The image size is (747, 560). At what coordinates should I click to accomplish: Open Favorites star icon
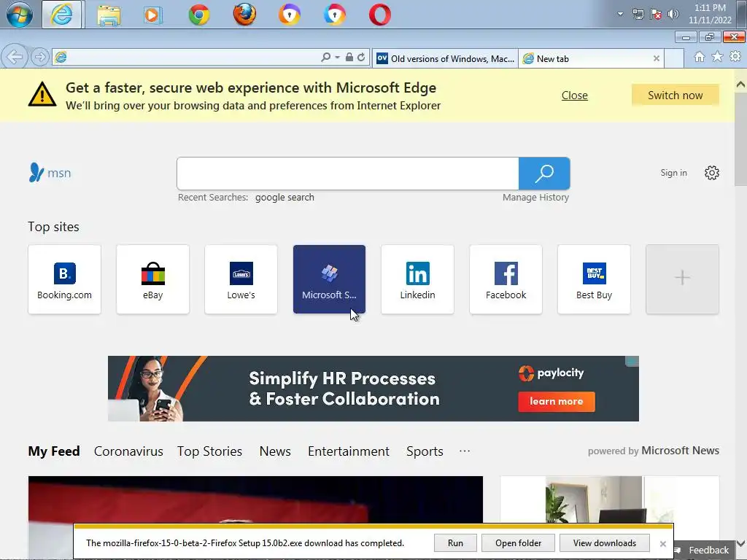(717, 57)
